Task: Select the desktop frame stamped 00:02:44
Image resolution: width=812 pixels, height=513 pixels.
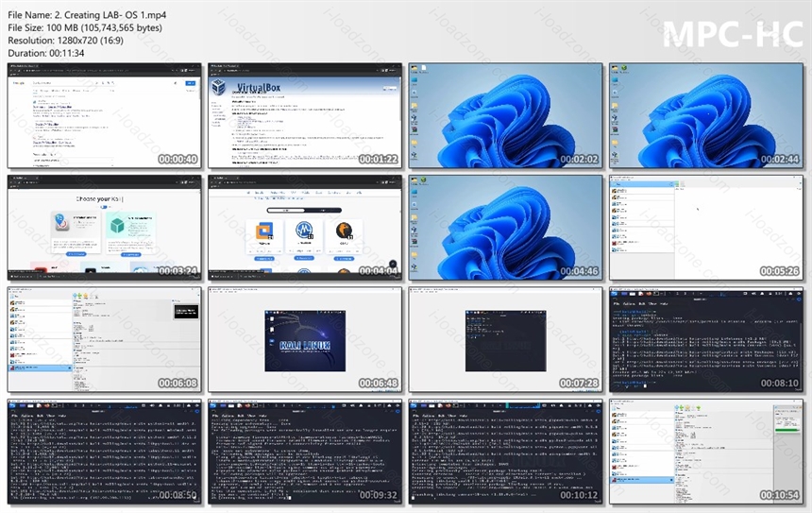Action: point(706,115)
